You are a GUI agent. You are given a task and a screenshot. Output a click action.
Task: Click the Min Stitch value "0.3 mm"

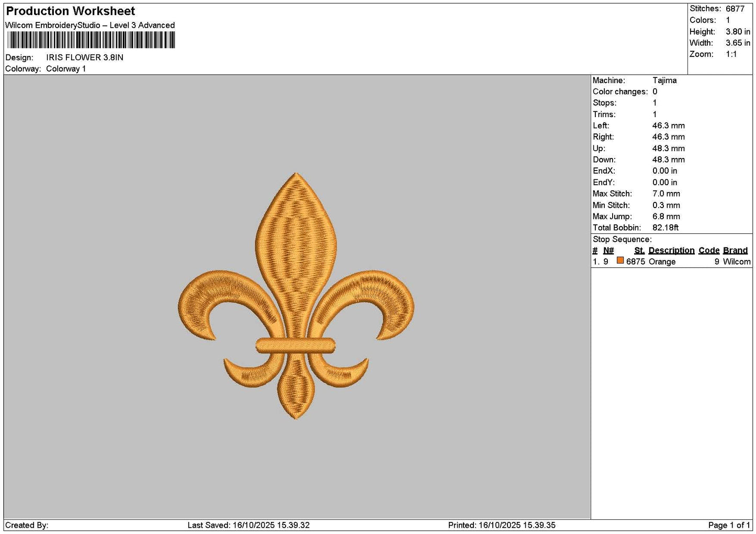(667, 206)
